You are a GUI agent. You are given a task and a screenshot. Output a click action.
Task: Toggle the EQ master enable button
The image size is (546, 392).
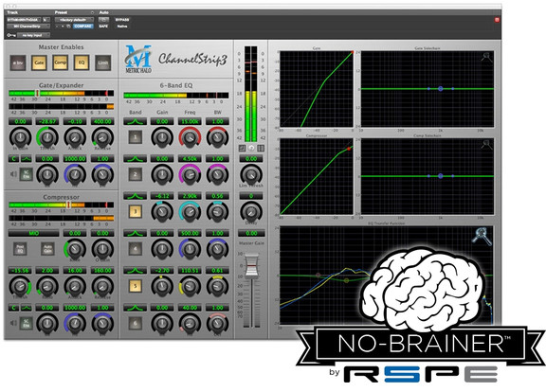tap(82, 62)
